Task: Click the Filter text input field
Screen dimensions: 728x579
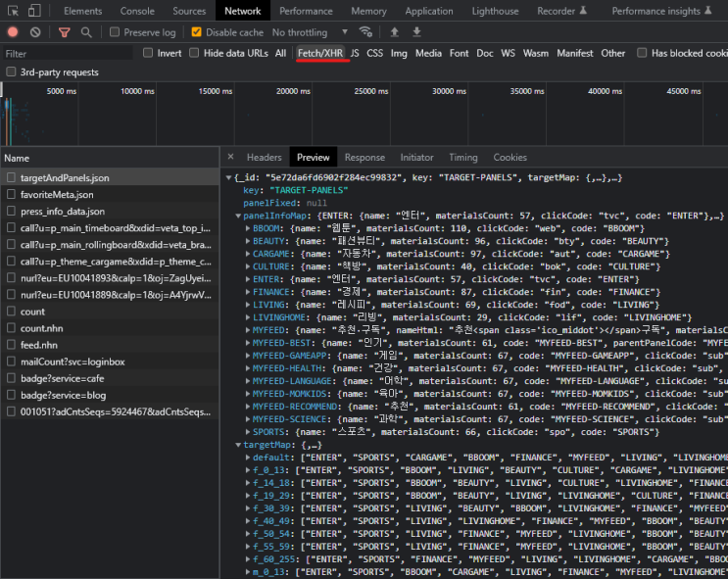Action: [64, 53]
